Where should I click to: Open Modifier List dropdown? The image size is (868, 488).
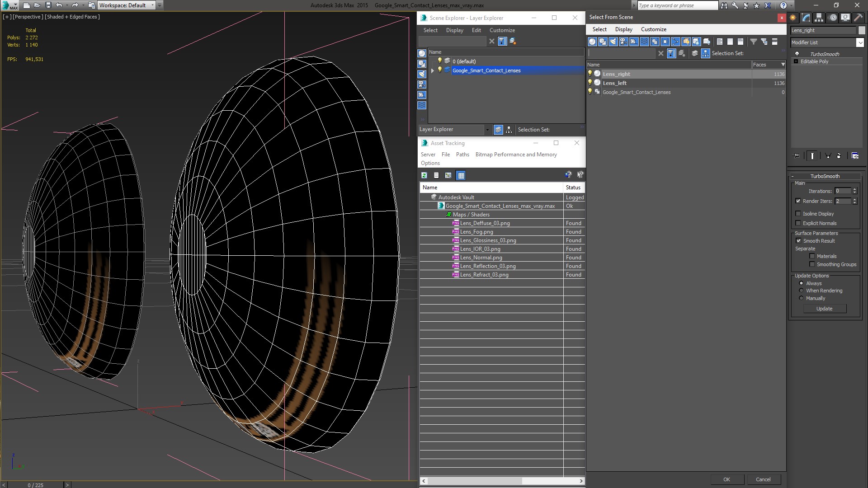tap(860, 42)
